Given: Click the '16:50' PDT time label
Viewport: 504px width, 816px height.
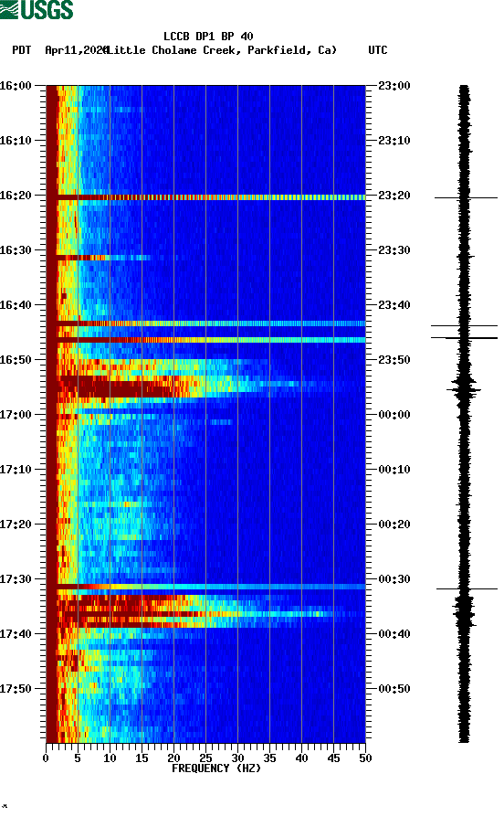Looking at the screenshot, I should pyautogui.click(x=16, y=360).
